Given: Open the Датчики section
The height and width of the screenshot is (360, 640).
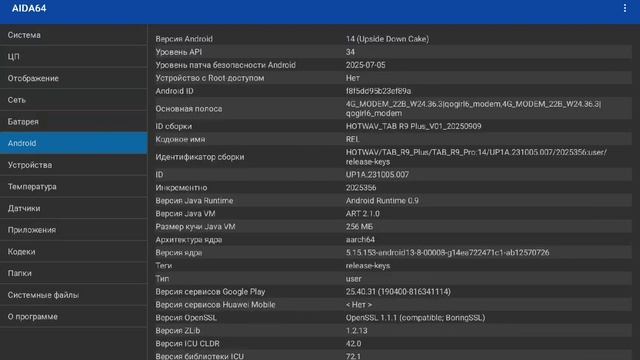Looking at the screenshot, I should 73,208.
